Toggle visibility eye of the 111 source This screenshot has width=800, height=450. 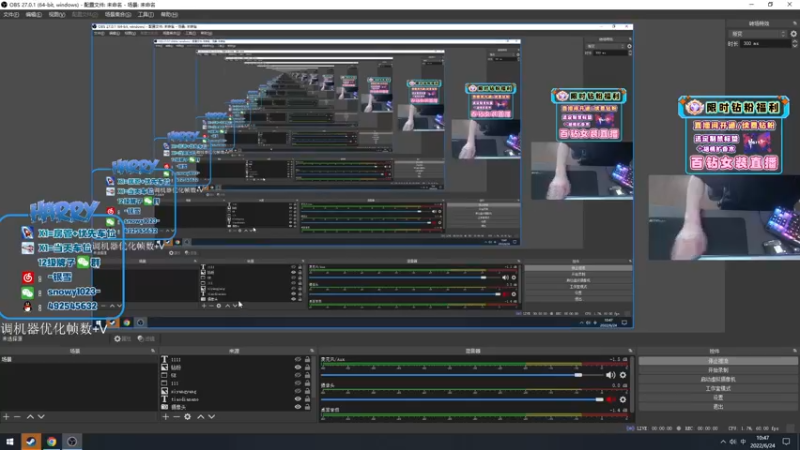click(298, 383)
